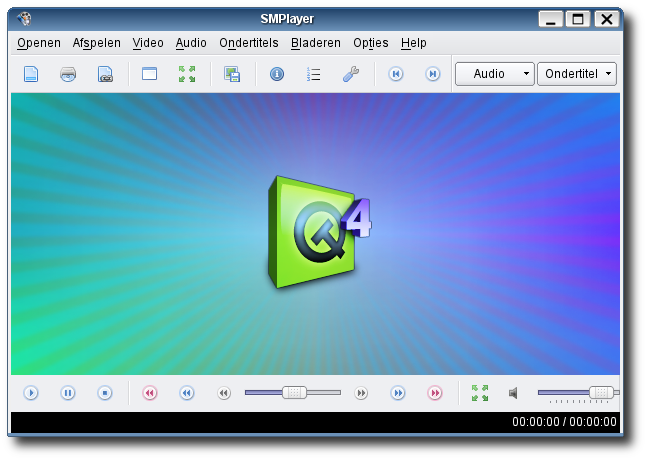Click the seek position slider handle
647x460 pixels.
coord(294,392)
